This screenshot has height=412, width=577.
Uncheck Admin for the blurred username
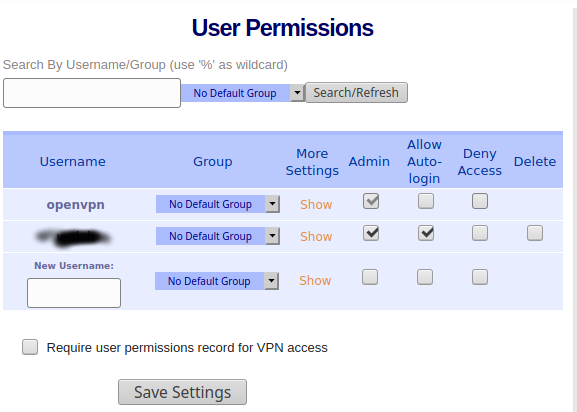tap(371, 233)
